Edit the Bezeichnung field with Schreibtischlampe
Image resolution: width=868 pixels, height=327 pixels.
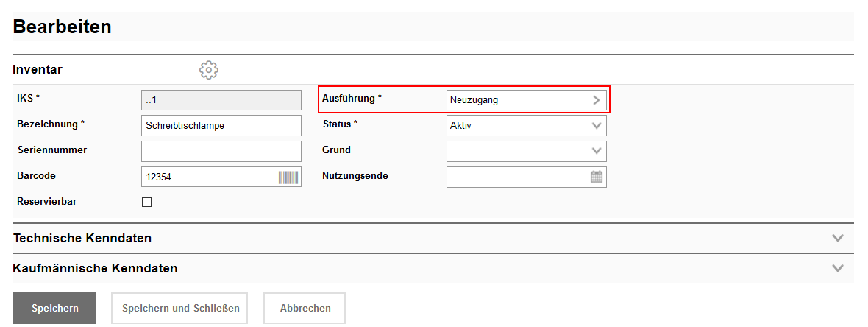221,126
